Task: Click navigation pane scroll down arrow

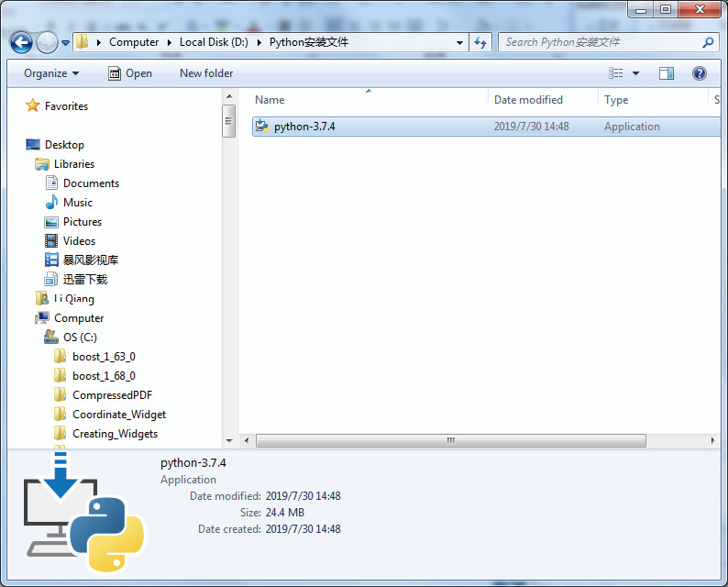Action: pyautogui.click(x=229, y=441)
